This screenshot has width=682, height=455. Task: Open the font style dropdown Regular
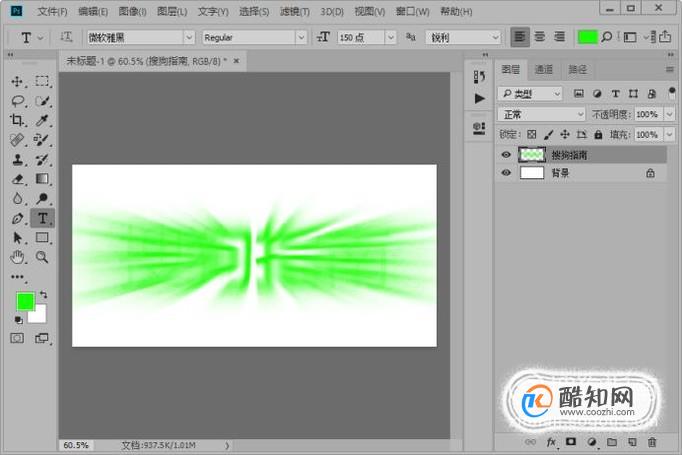pyautogui.click(x=254, y=37)
